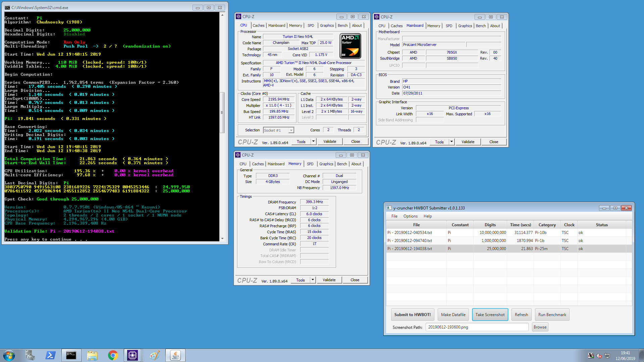Click the Make Datafile button
644x362 pixels.
[x=453, y=315]
